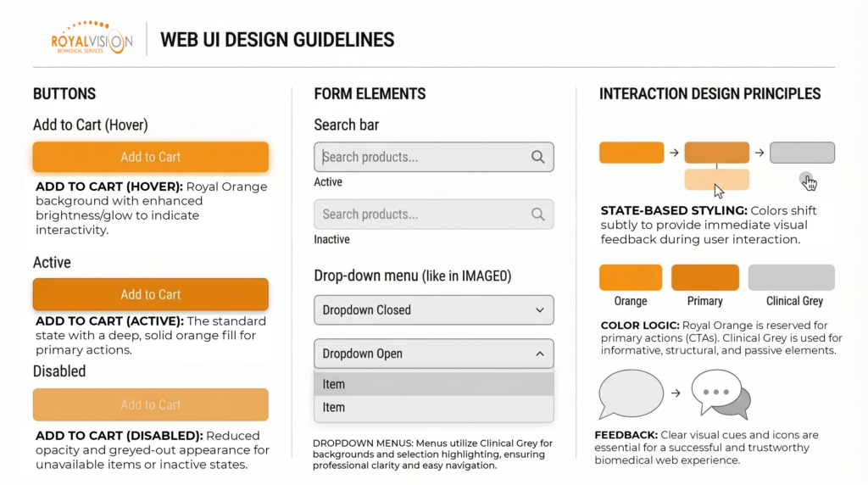Click the arrow cursor icon on peach swatch

pos(719,191)
